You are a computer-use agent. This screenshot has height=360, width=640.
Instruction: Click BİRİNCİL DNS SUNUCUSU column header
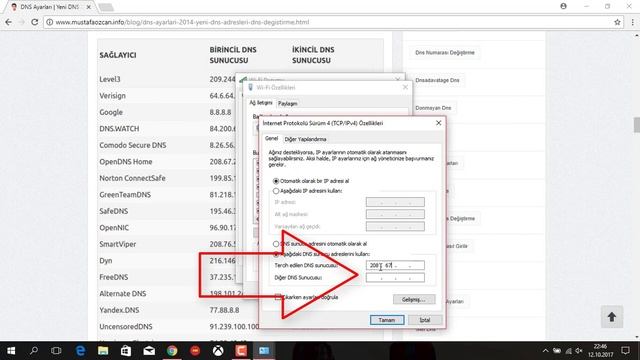click(x=233, y=55)
